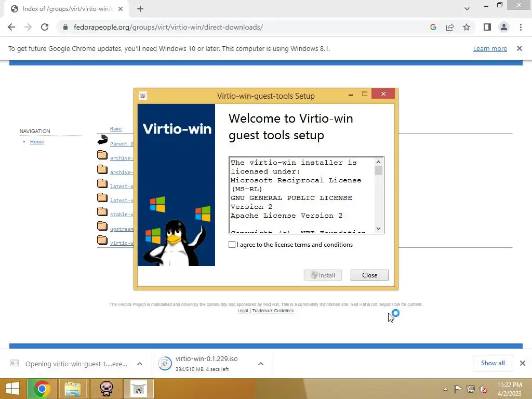The image size is (532, 399).
Task: Click the site lock icon
Action: (x=65, y=27)
